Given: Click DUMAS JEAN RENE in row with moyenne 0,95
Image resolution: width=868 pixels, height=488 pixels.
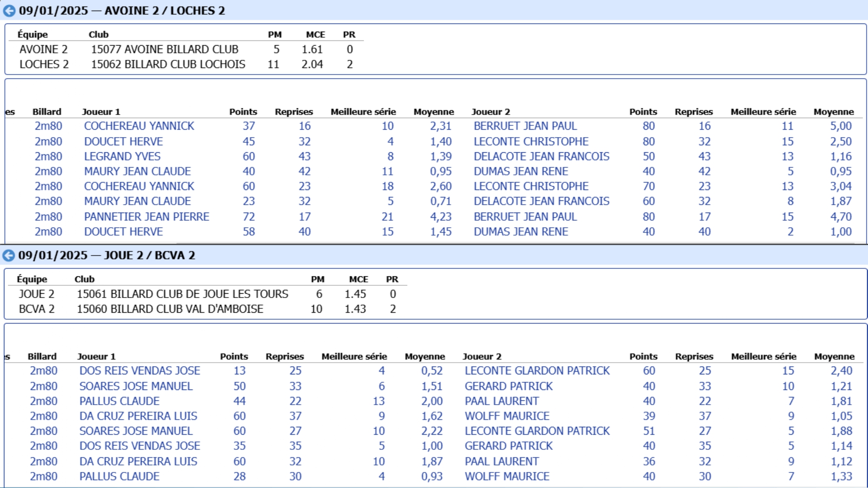Looking at the screenshot, I should tap(521, 171).
